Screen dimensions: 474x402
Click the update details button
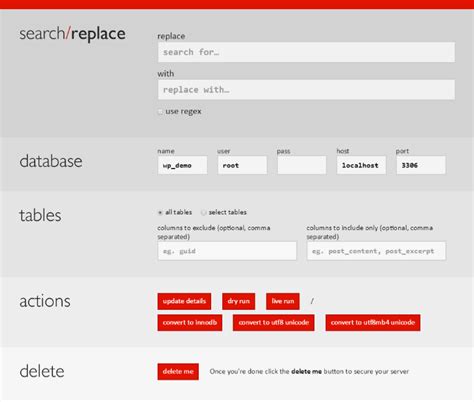(184, 301)
